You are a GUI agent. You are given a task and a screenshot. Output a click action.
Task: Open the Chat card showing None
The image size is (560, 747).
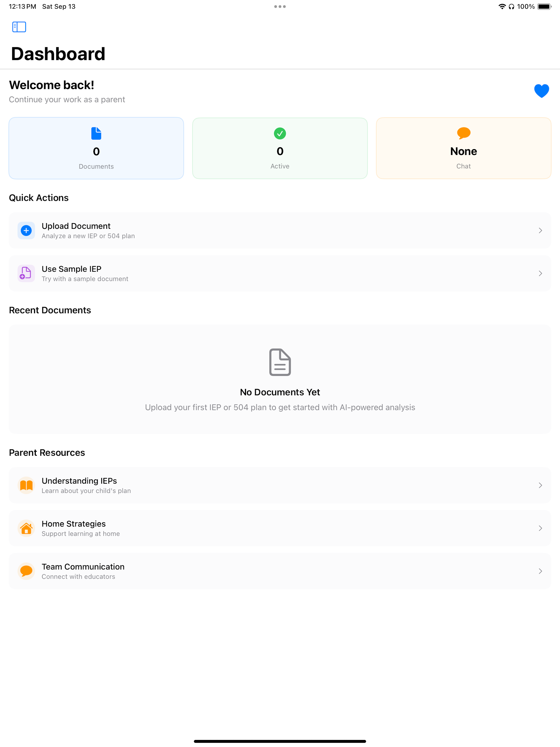coord(463,148)
